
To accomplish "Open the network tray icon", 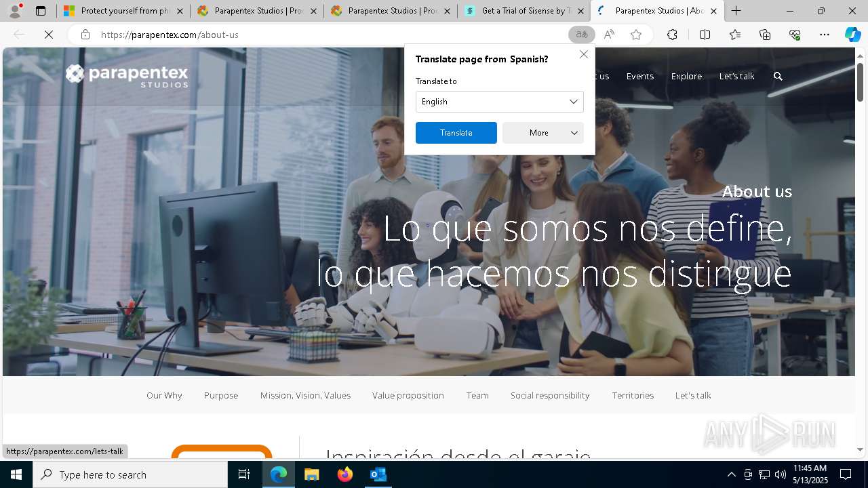I will [x=764, y=474].
